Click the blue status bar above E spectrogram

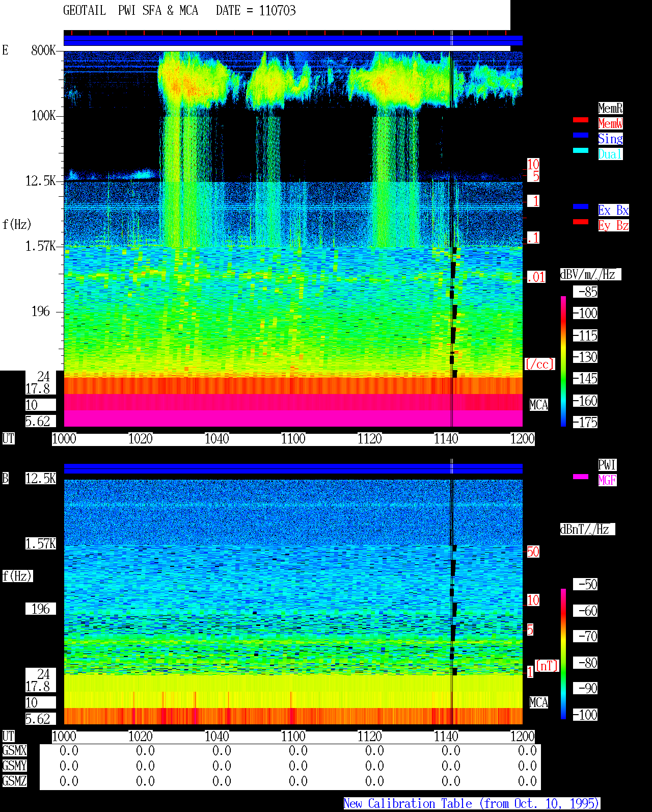[x=293, y=41]
